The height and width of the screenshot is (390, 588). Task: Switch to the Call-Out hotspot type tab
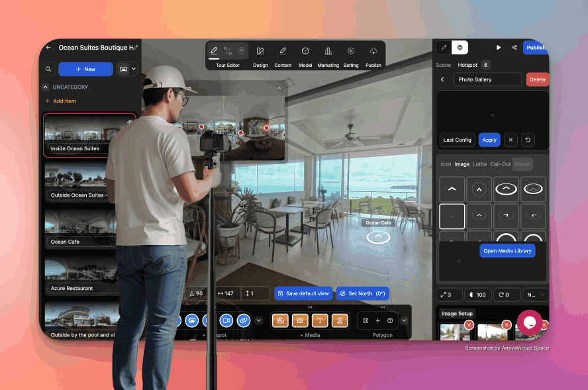500,164
